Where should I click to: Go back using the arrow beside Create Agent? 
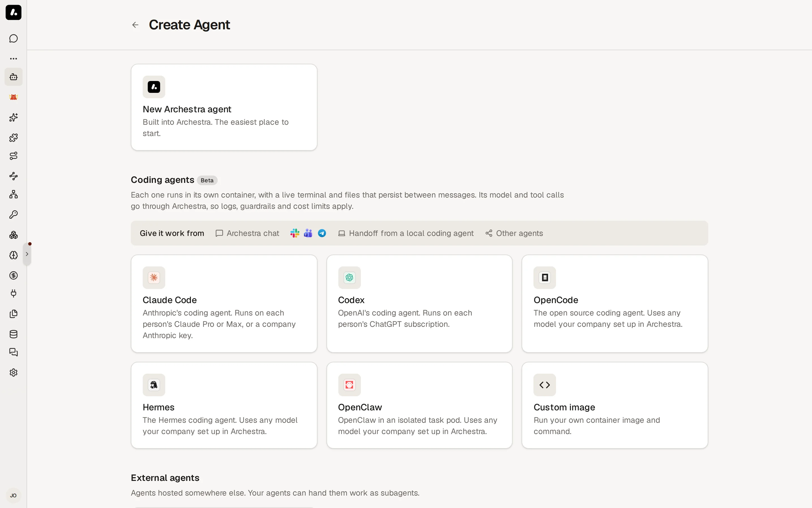(135, 25)
